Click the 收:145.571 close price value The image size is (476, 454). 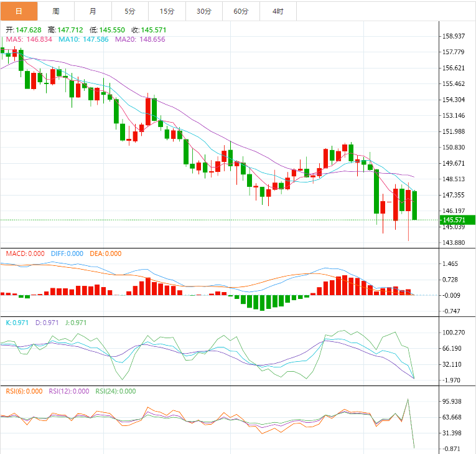149,30
